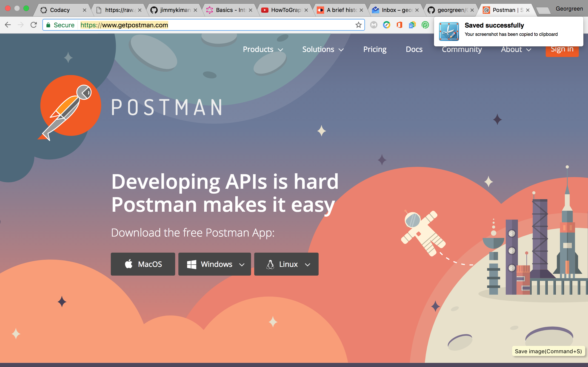588x367 pixels.
Task: Expand the Solutions dropdown menu
Action: click(323, 49)
